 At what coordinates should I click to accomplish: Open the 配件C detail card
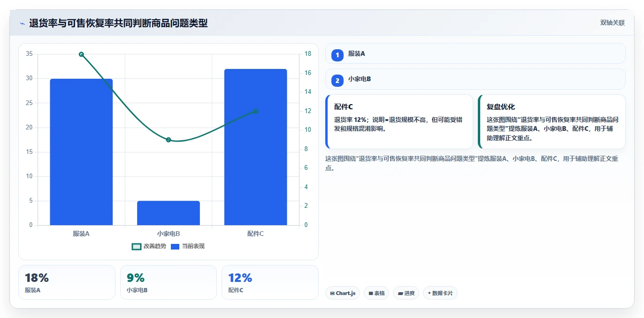coord(399,121)
